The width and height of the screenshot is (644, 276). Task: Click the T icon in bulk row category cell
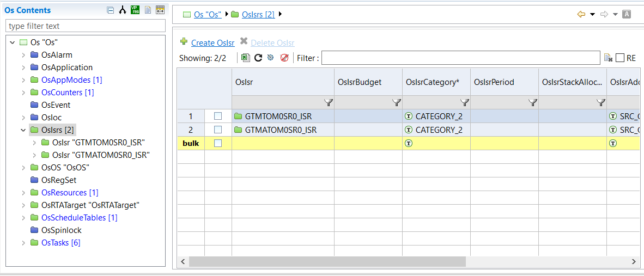tap(408, 143)
